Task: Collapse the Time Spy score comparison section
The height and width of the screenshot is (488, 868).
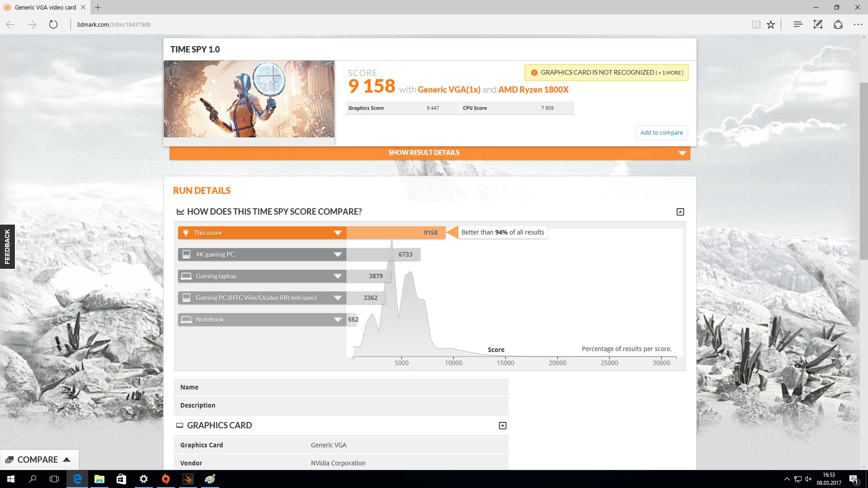Action: [x=680, y=212]
